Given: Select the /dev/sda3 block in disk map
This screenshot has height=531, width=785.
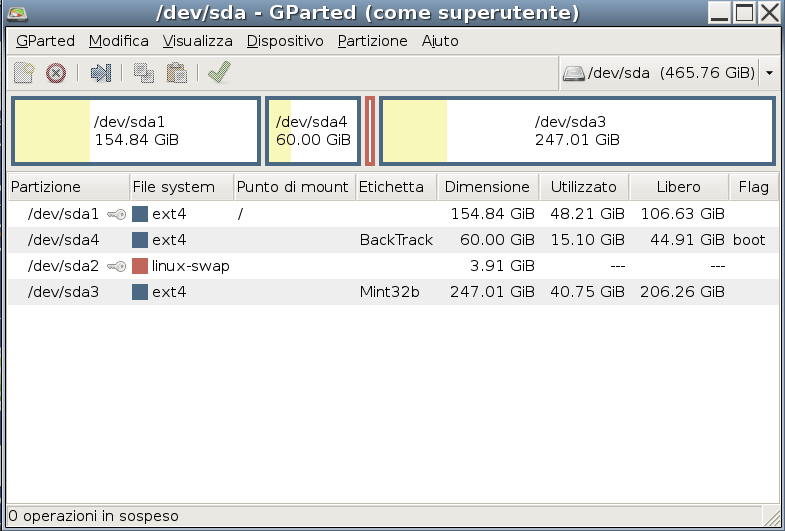Looking at the screenshot, I should [x=577, y=131].
